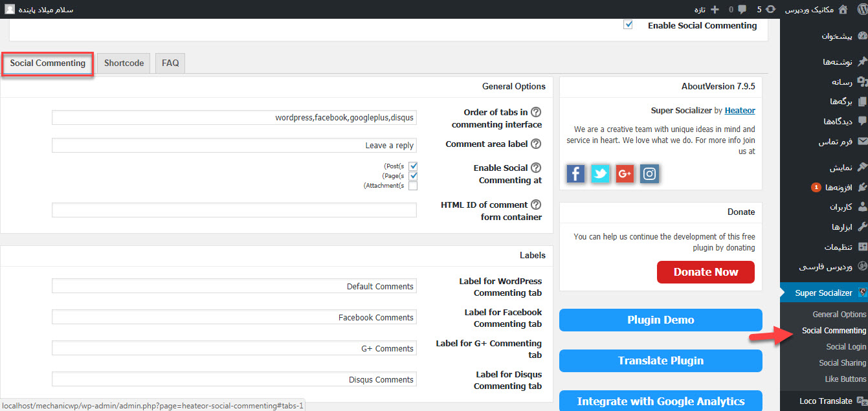Uncheck the Posts checkbox

pos(412,166)
